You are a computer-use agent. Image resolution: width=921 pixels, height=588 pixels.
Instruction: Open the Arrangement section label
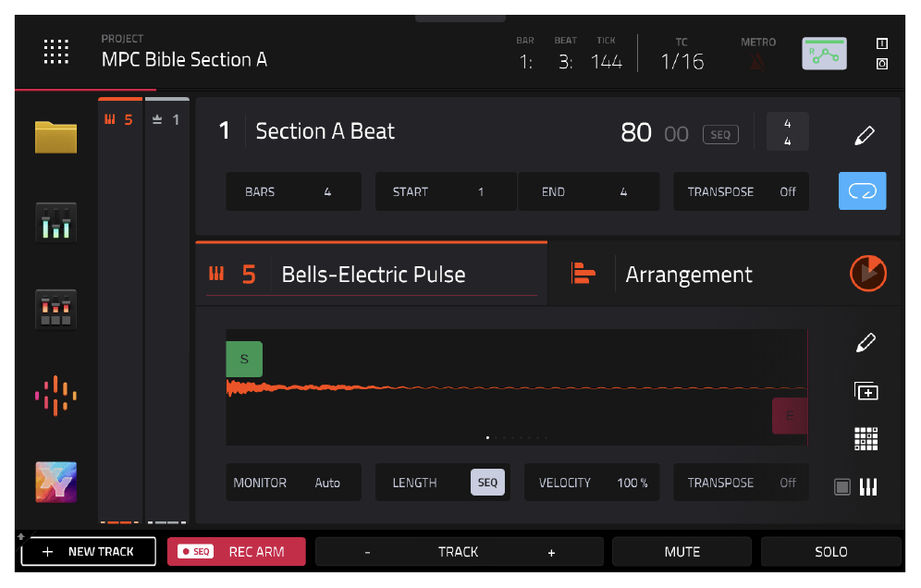(688, 275)
